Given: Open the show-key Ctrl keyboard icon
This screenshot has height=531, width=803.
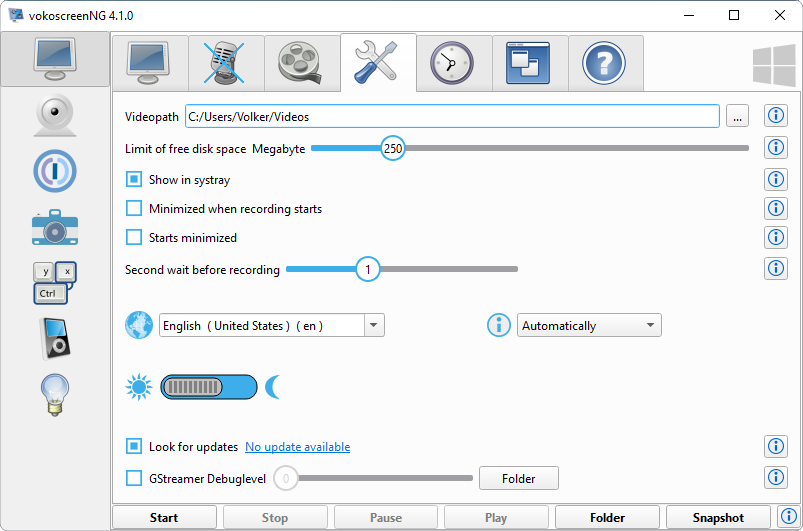Looking at the screenshot, I should 55,282.
